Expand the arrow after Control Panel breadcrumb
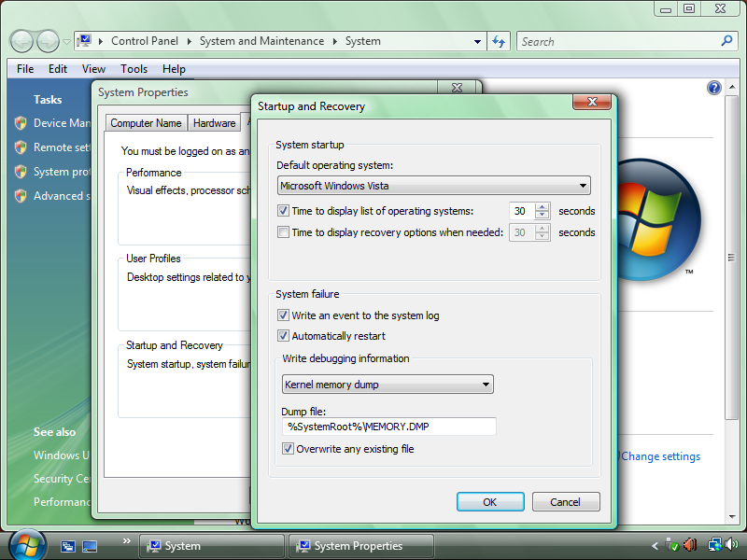 [x=190, y=41]
